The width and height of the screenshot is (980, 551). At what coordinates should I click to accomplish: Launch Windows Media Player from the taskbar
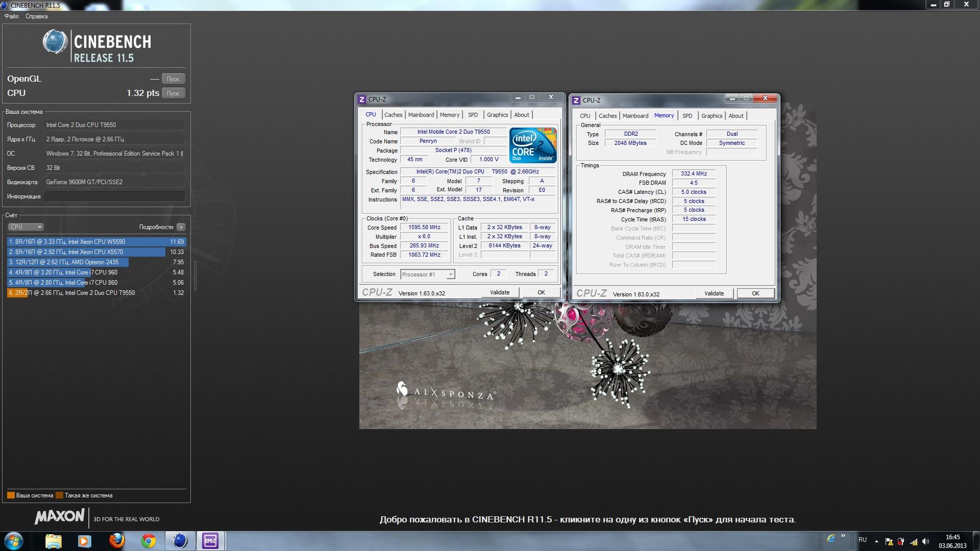pos(85,541)
